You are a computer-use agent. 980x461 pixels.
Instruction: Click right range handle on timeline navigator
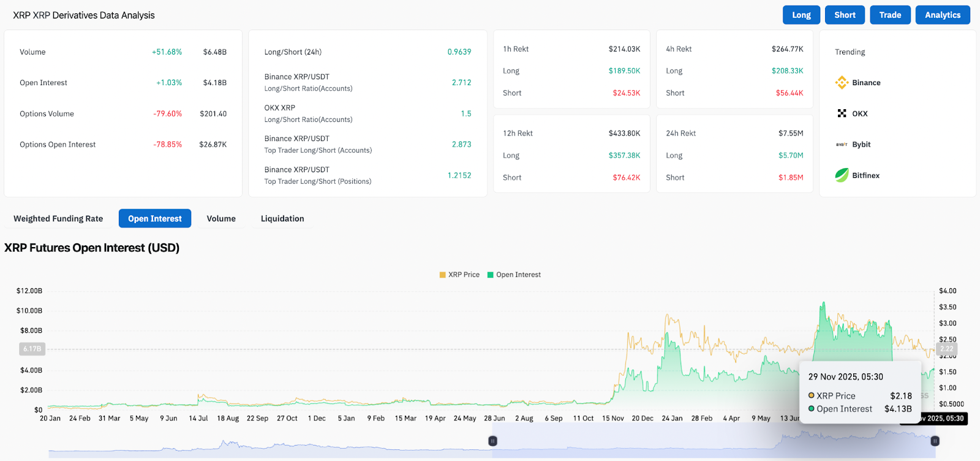pos(935,441)
